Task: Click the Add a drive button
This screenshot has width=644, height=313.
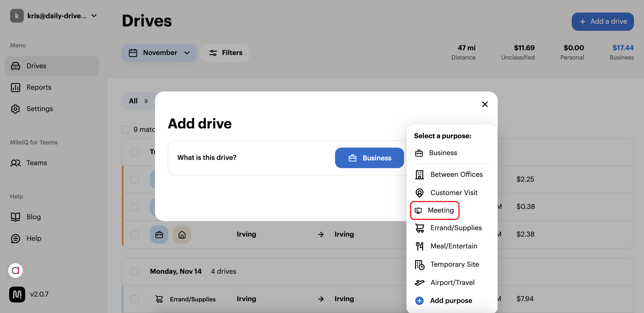Action: (602, 21)
